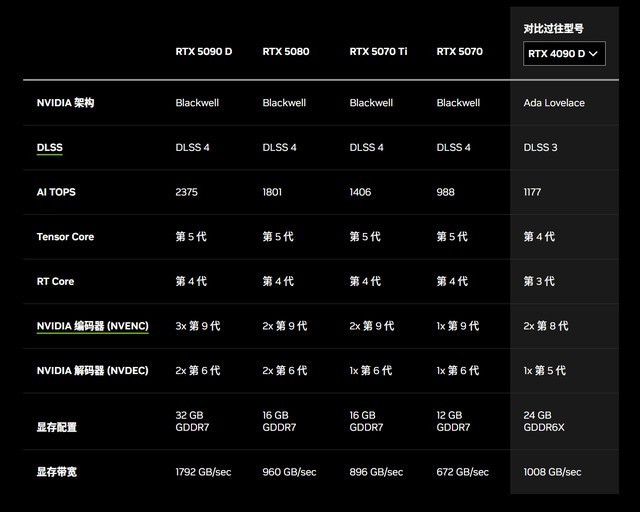This screenshot has width=640, height=512.
Task: Click the AI TOPS value 988
Action: (445, 192)
